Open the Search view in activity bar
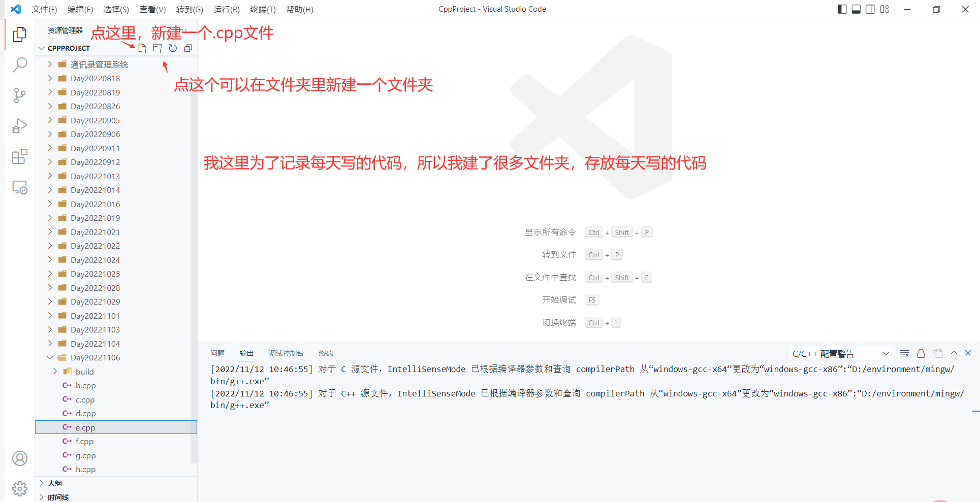Viewport: 980px width, 502px height. (19, 64)
